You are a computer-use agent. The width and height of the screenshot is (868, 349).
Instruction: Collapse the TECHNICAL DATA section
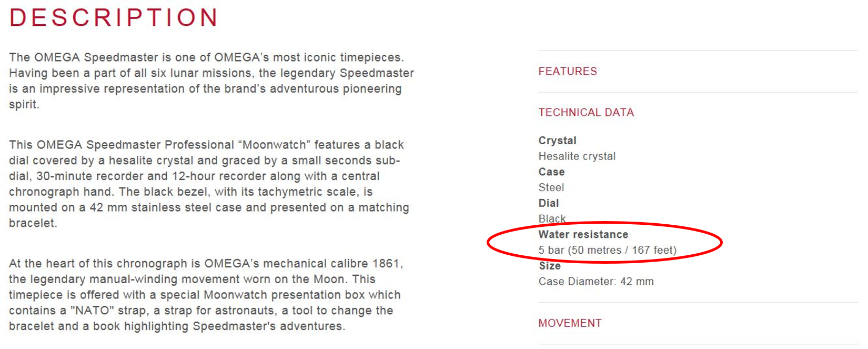click(586, 112)
